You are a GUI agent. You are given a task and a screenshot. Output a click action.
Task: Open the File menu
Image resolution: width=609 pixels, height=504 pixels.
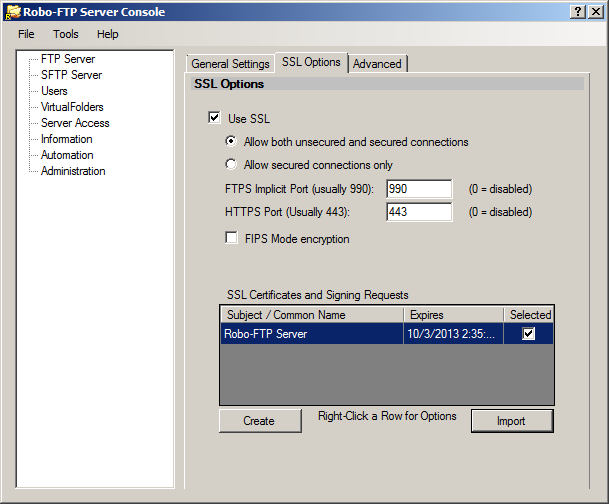(x=26, y=34)
